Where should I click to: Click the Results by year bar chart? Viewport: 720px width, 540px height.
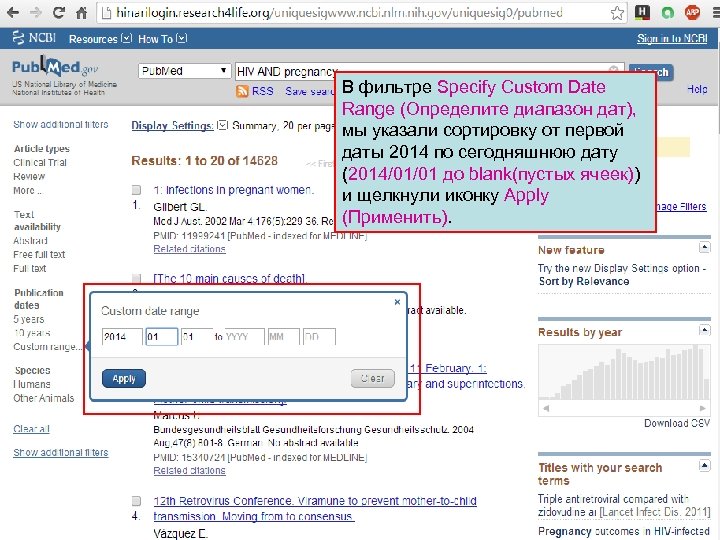624,372
